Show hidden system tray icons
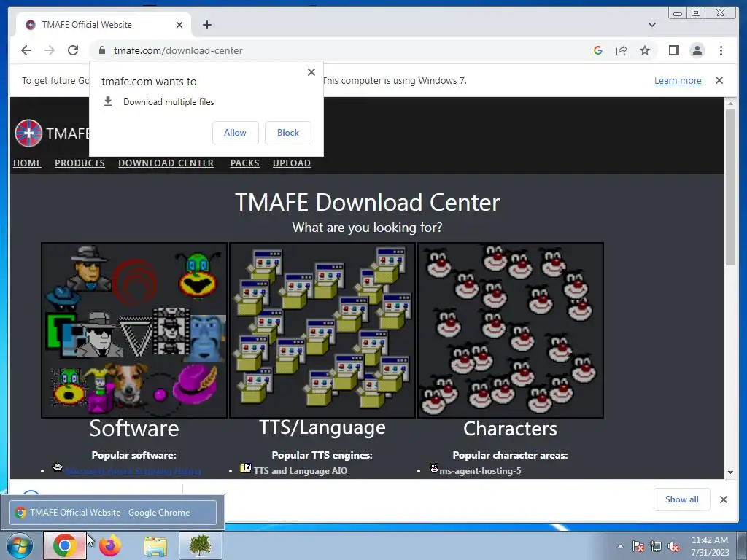Viewport: 747px width, 560px height. click(x=620, y=546)
